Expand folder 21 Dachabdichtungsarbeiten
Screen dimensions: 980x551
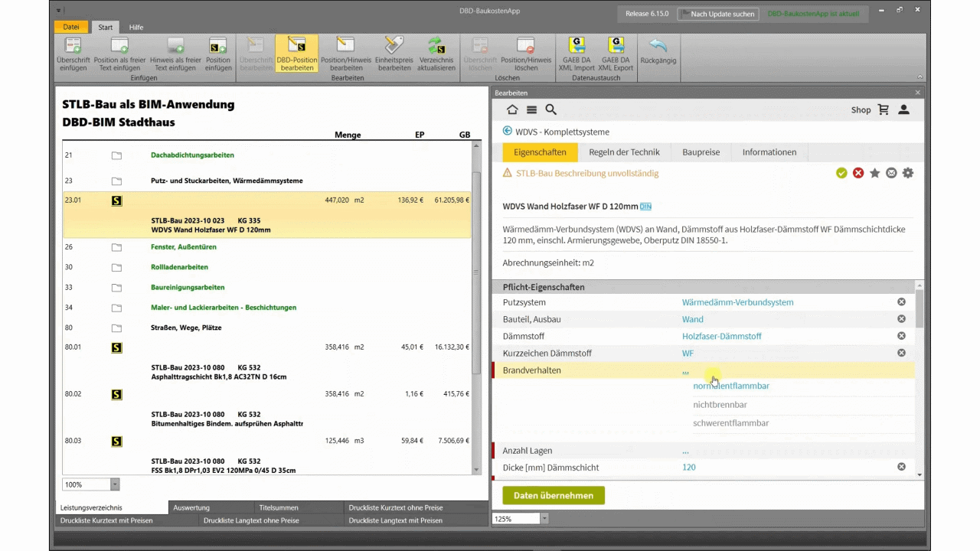[x=116, y=155]
